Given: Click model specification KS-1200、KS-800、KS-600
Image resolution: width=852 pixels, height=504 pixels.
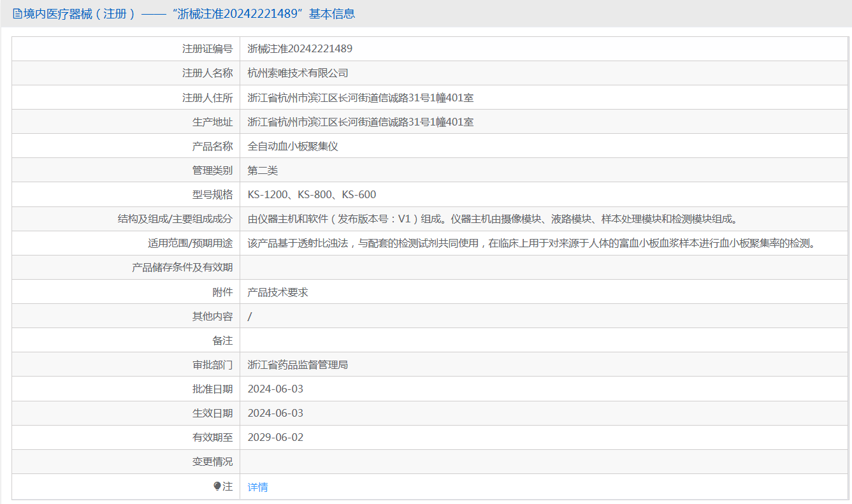Looking at the screenshot, I should point(312,194).
